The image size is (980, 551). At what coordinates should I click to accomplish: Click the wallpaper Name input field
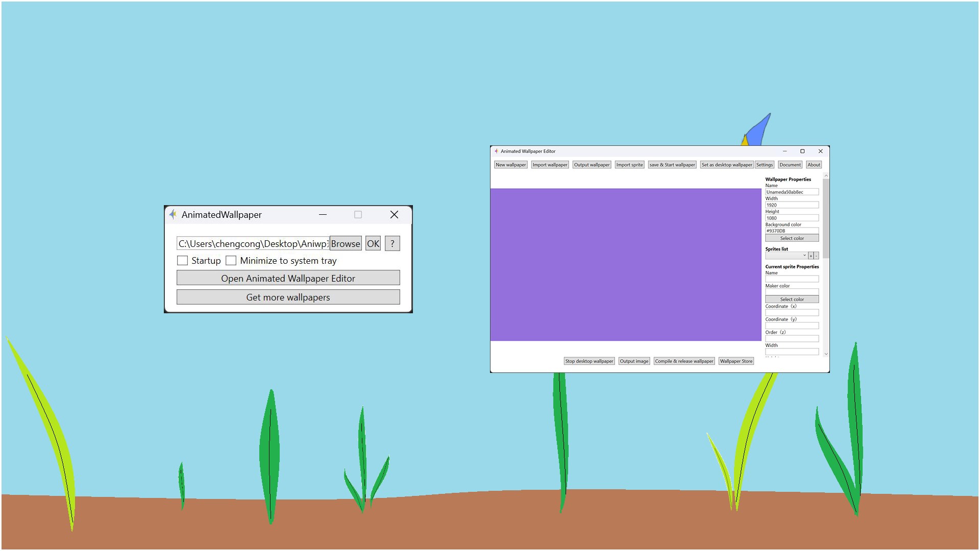(x=792, y=192)
